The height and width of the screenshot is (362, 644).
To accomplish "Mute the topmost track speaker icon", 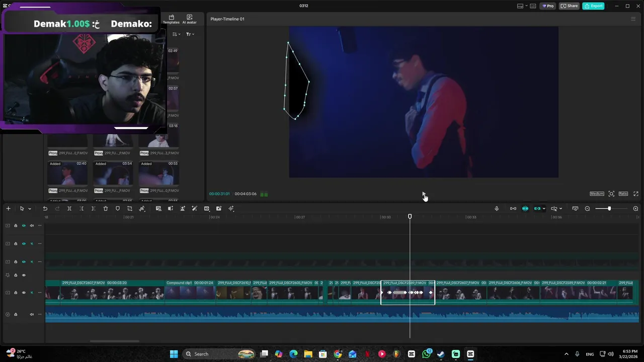I will tap(32, 226).
